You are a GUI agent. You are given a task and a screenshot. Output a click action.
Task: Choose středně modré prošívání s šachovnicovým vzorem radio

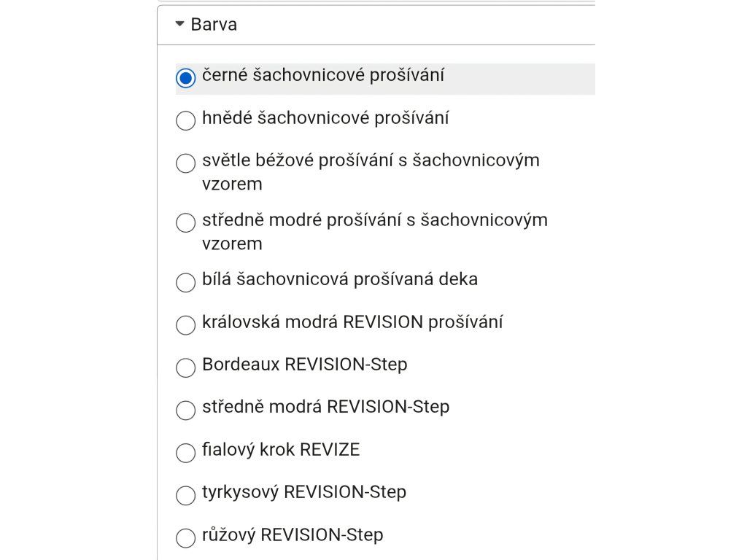[x=186, y=222]
